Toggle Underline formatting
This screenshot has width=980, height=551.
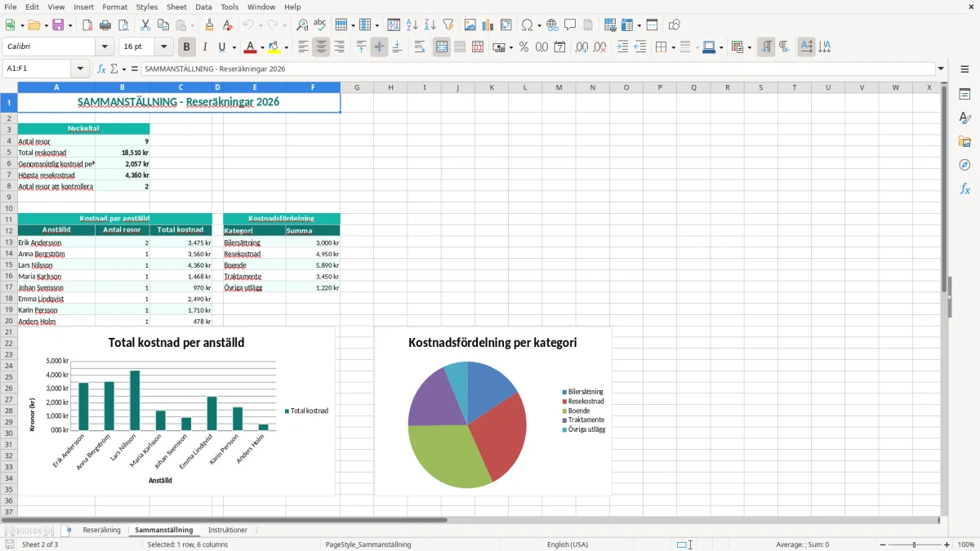pyautogui.click(x=221, y=47)
